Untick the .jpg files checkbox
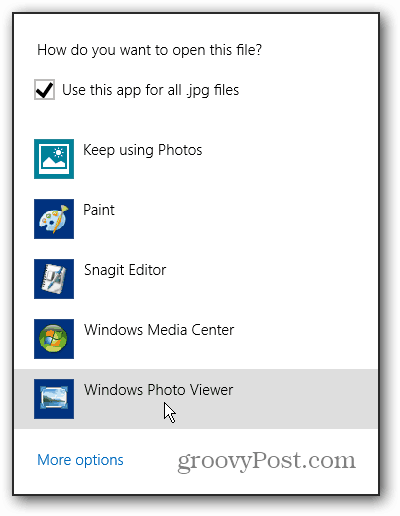The image size is (400, 516). (x=44, y=90)
